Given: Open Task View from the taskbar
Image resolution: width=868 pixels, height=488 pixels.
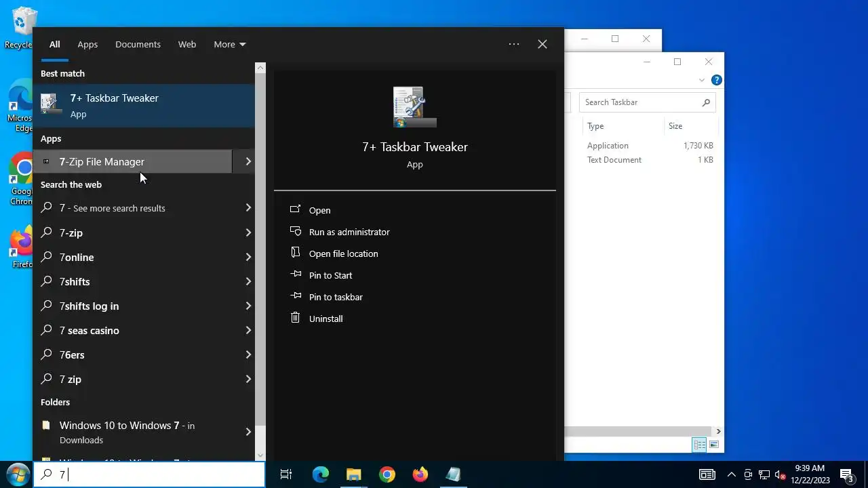Looking at the screenshot, I should coord(286,474).
